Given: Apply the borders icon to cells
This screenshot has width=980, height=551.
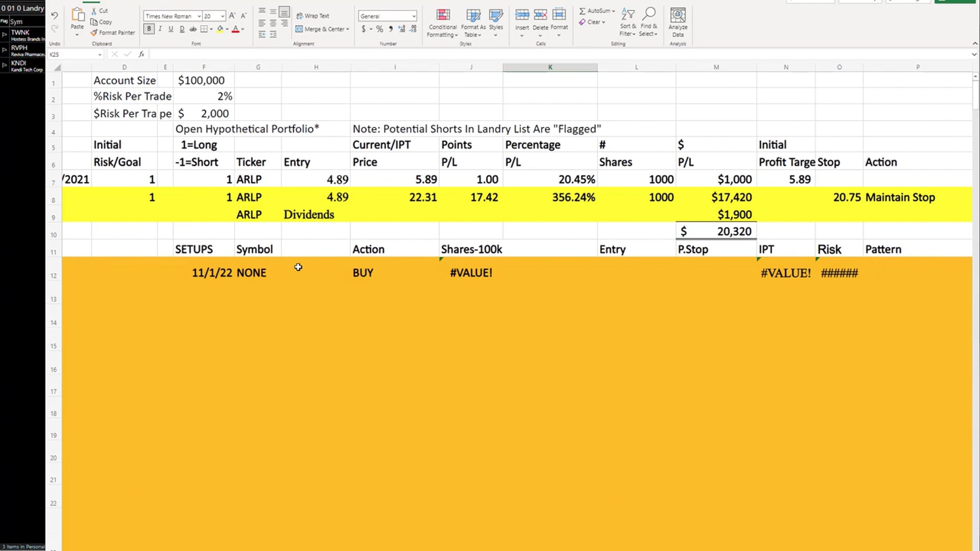Looking at the screenshot, I should point(204,29).
